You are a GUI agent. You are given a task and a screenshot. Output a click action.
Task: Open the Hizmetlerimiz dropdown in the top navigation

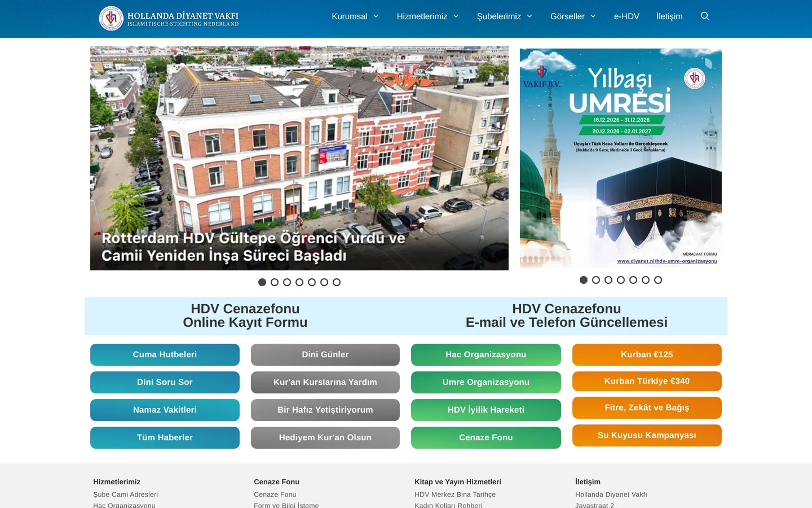428,16
